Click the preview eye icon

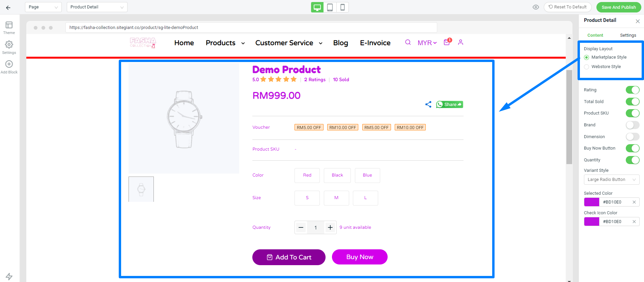[x=536, y=7]
